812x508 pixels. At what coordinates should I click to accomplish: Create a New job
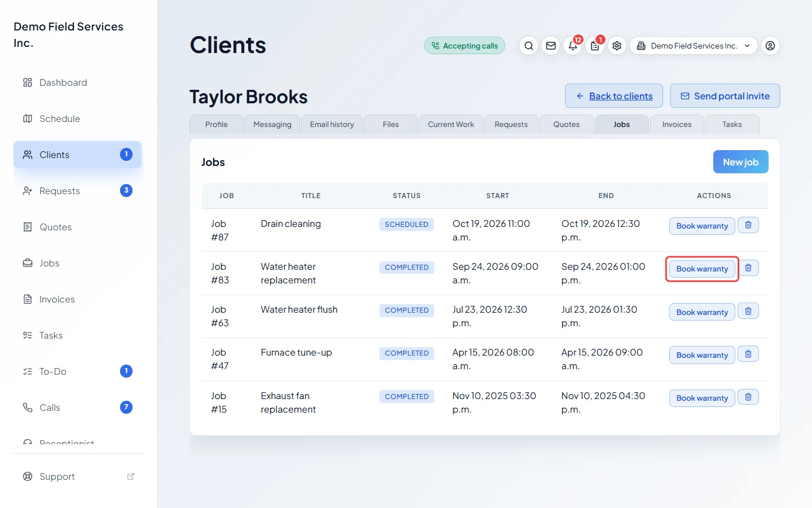pos(741,162)
